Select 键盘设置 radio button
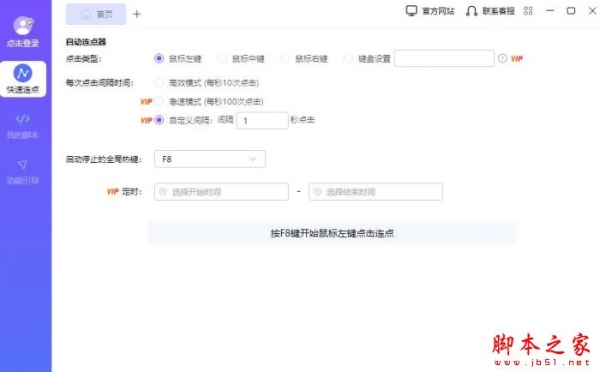Image resolution: width=600 pixels, height=372 pixels. pos(348,58)
